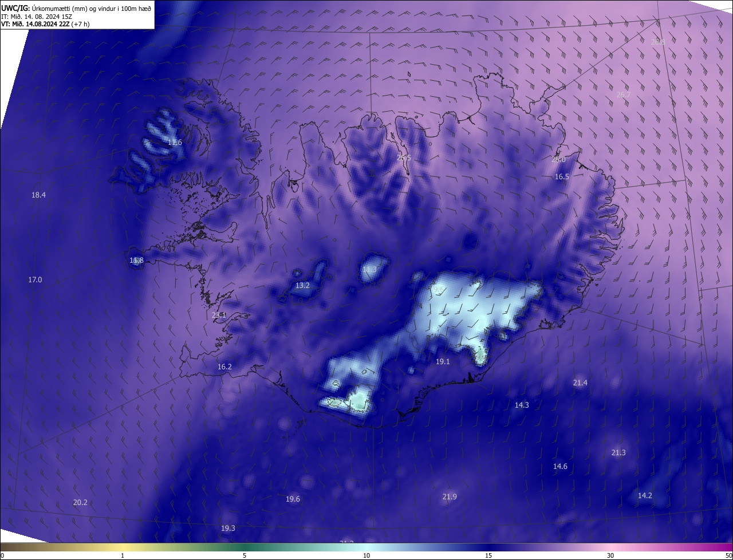Click the 14.2 map value
The image size is (733, 560).
[645, 496]
